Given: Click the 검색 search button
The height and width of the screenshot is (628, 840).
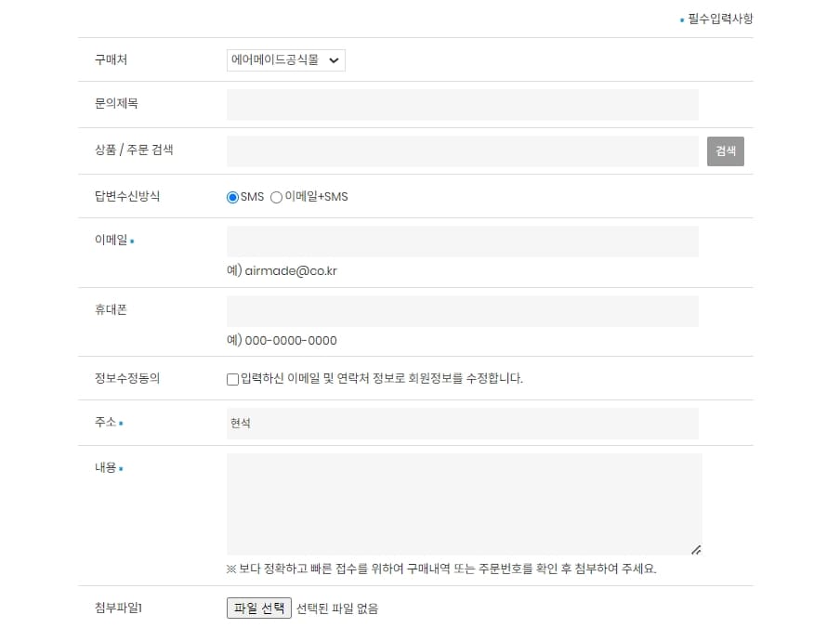Looking at the screenshot, I should pos(725,150).
